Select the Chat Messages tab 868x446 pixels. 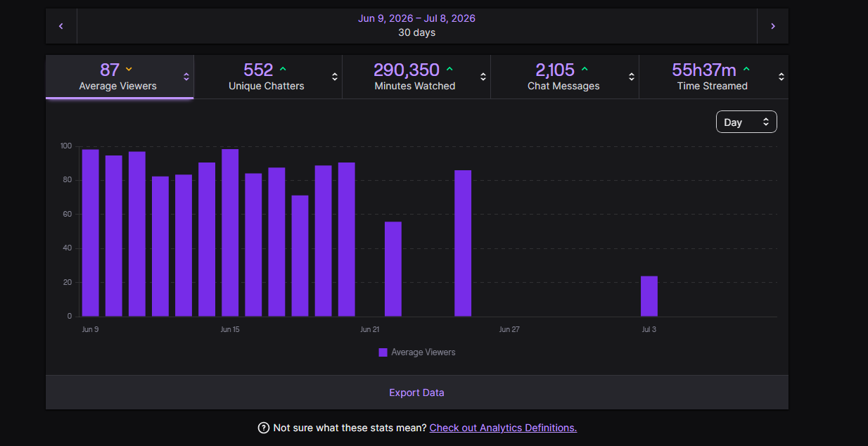[x=564, y=77]
